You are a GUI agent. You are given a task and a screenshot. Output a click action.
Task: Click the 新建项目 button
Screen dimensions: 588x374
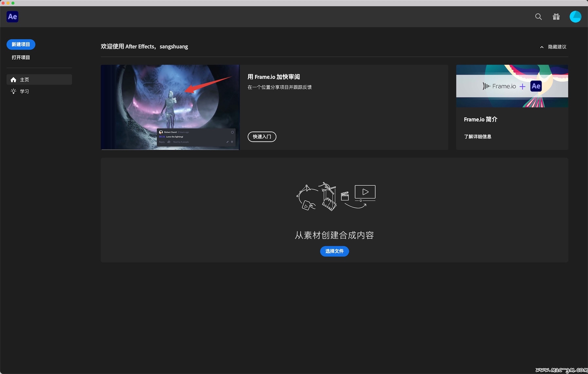pyautogui.click(x=21, y=45)
